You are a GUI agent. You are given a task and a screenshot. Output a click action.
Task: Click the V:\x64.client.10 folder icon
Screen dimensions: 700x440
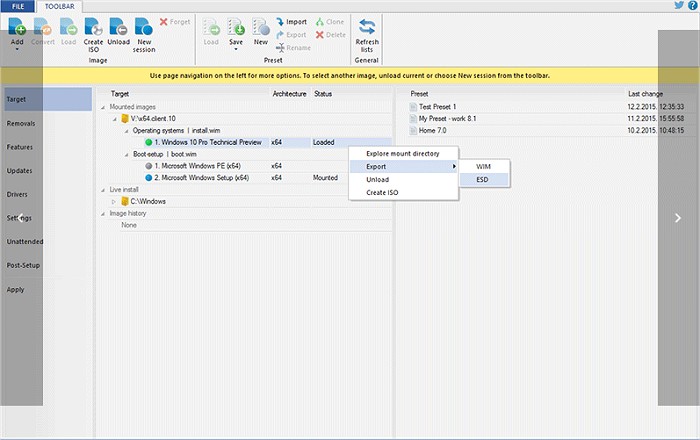(125, 119)
